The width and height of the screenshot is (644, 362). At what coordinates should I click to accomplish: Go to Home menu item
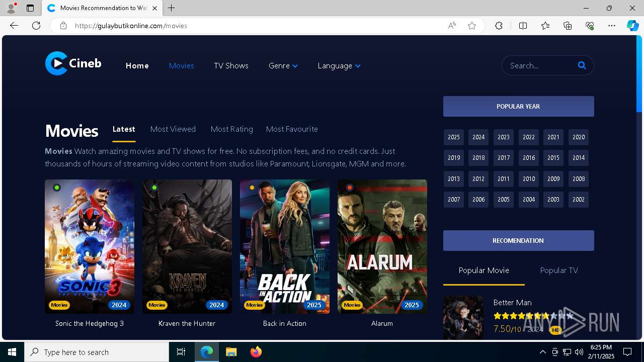click(x=137, y=66)
